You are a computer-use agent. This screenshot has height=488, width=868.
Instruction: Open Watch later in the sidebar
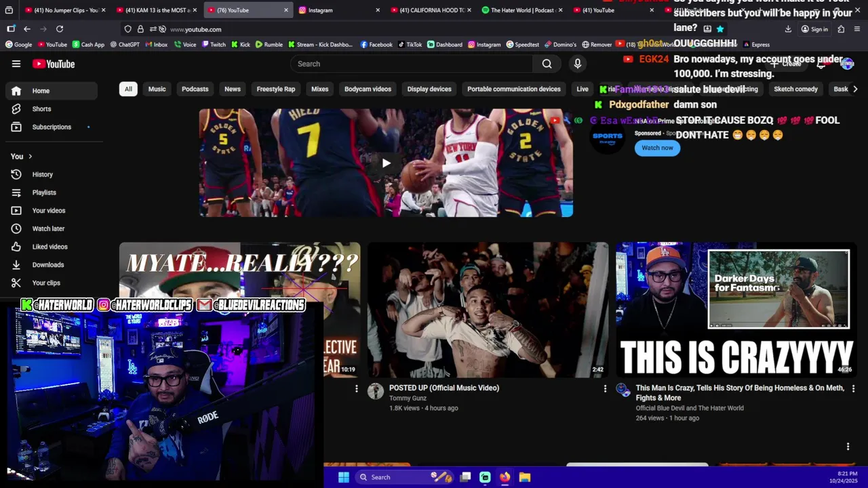tap(52, 228)
